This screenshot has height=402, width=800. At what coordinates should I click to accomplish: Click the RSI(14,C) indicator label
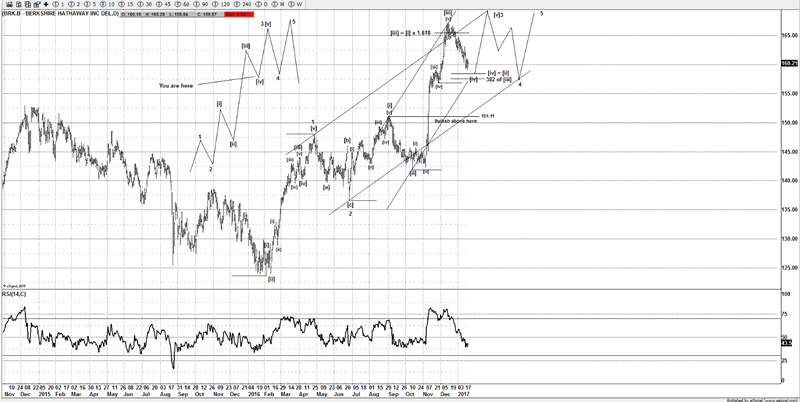click(14, 294)
